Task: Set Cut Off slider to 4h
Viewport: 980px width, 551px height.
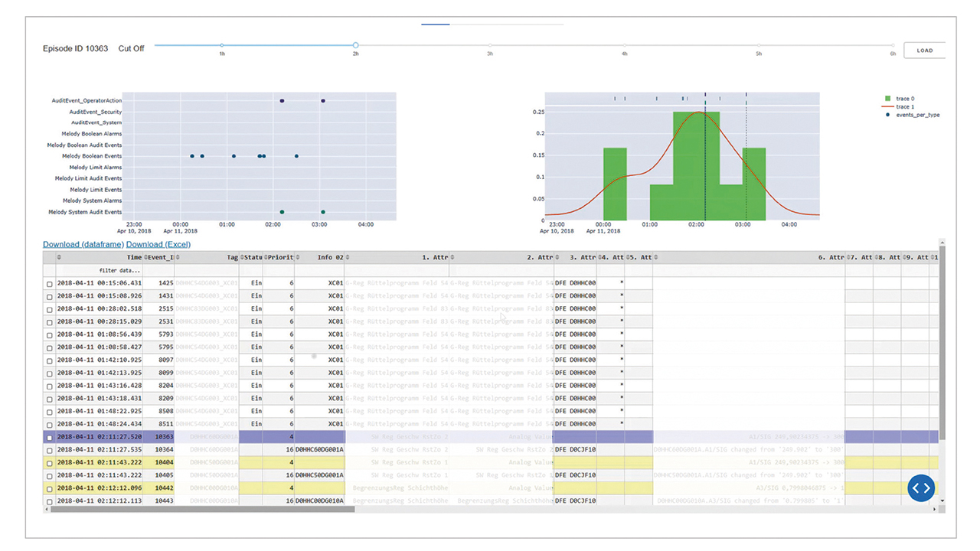Action: (x=625, y=45)
